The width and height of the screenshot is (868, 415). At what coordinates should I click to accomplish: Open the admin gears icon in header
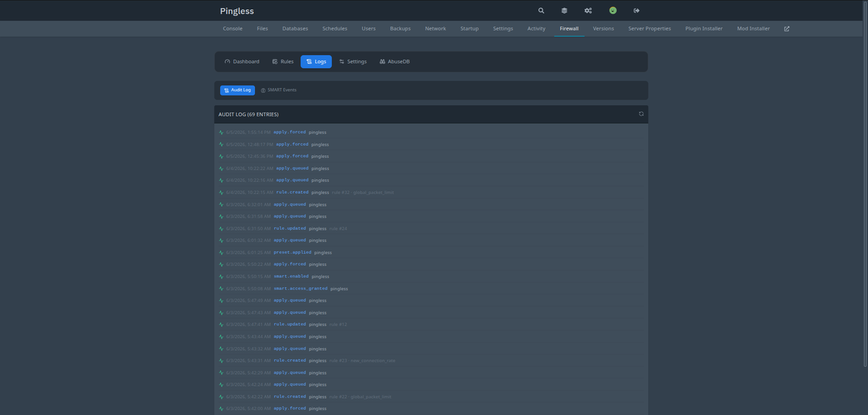588,11
